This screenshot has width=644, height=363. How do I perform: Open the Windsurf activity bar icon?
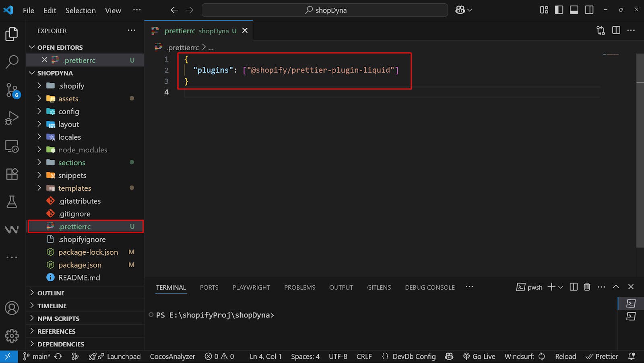[x=12, y=229]
